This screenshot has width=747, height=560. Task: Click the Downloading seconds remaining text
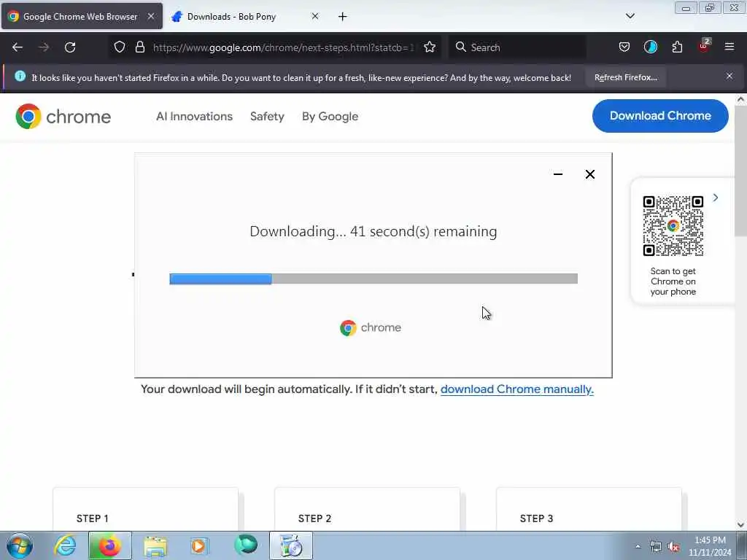tap(373, 231)
